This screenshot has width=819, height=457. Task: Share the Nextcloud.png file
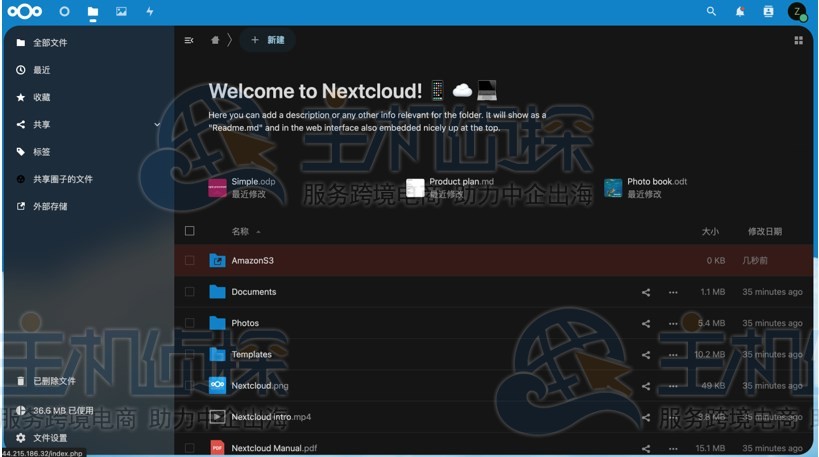click(646, 386)
